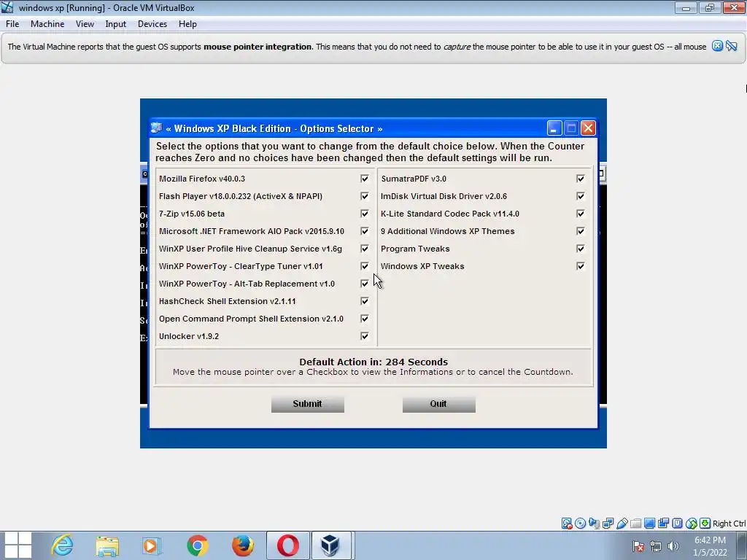The width and height of the screenshot is (747, 560).
Task: Click the VirtualBox taskbar icon
Action: tap(331, 545)
